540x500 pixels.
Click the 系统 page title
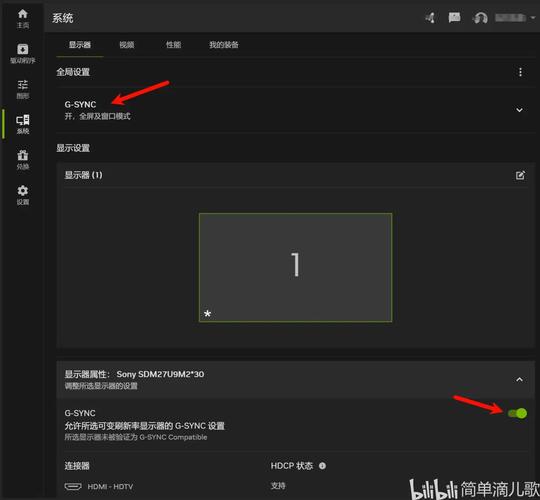coord(63,18)
